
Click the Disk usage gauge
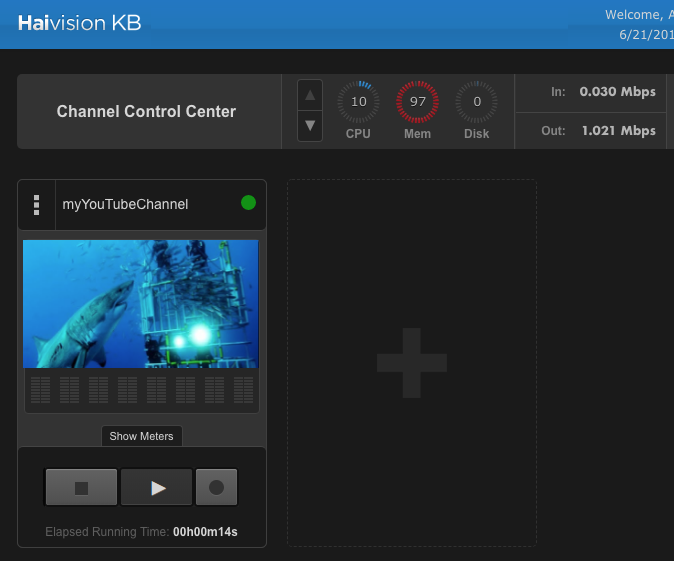click(477, 102)
